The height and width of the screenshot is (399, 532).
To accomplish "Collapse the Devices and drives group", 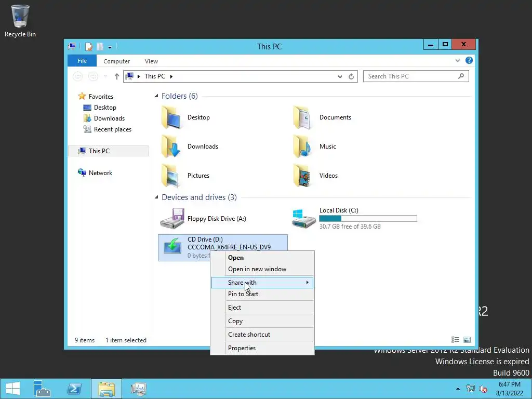I will (156, 197).
